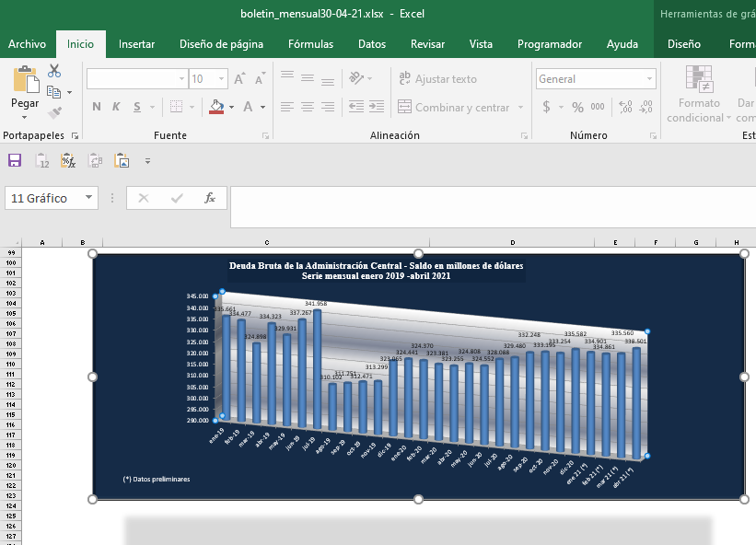The image size is (756, 545).
Task: Open Fuente dialog launcher
Action: [266, 136]
